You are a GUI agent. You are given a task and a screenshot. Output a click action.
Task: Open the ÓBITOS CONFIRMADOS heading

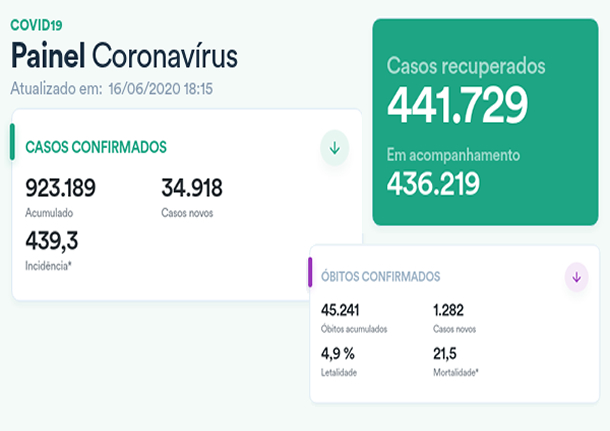380,276
